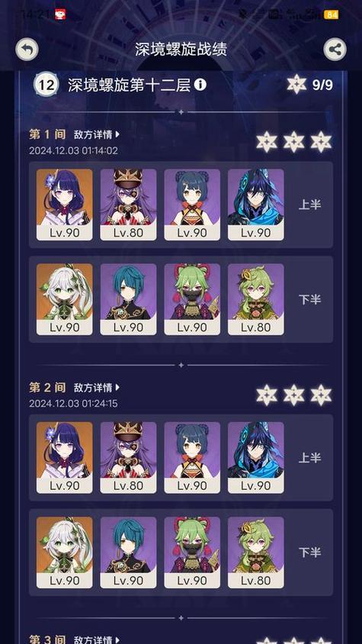362x644 pixels.
Task: Expand 敌方详情 for chamber 1
Action: [x=97, y=134]
